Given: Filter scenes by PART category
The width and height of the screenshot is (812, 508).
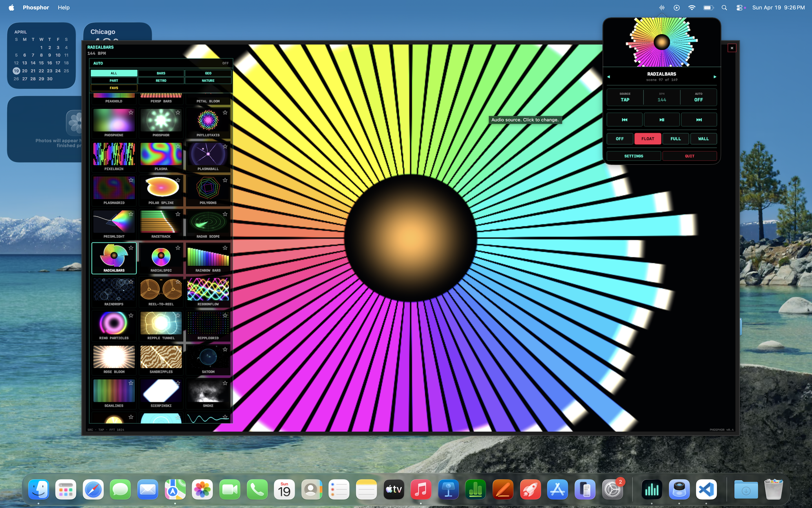Looking at the screenshot, I should point(114,81).
